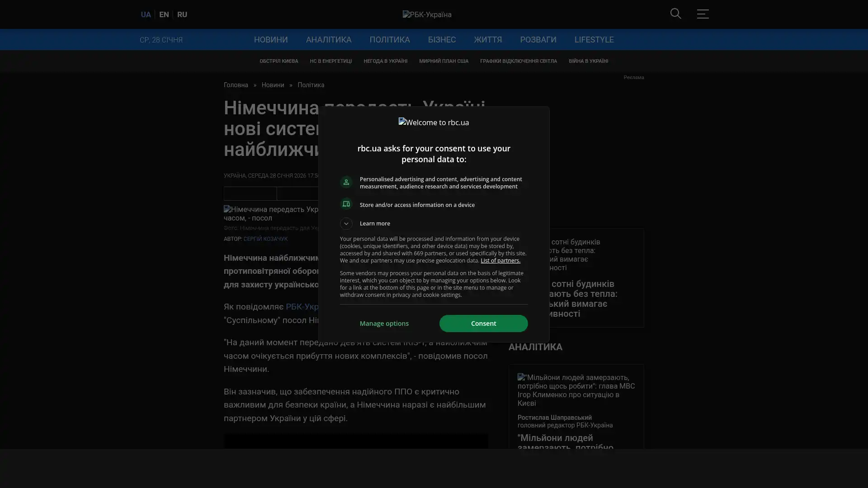This screenshot has width=868, height=488.
Task: Click Manage options button
Action: point(384,324)
